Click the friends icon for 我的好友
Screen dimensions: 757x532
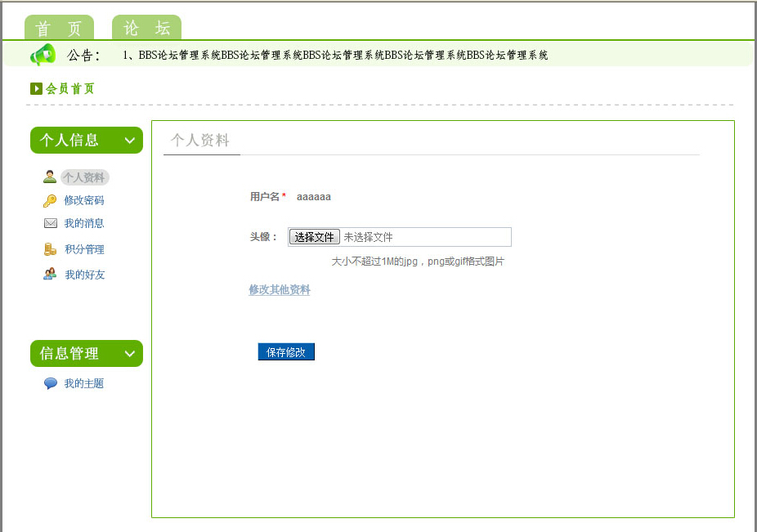pos(51,275)
